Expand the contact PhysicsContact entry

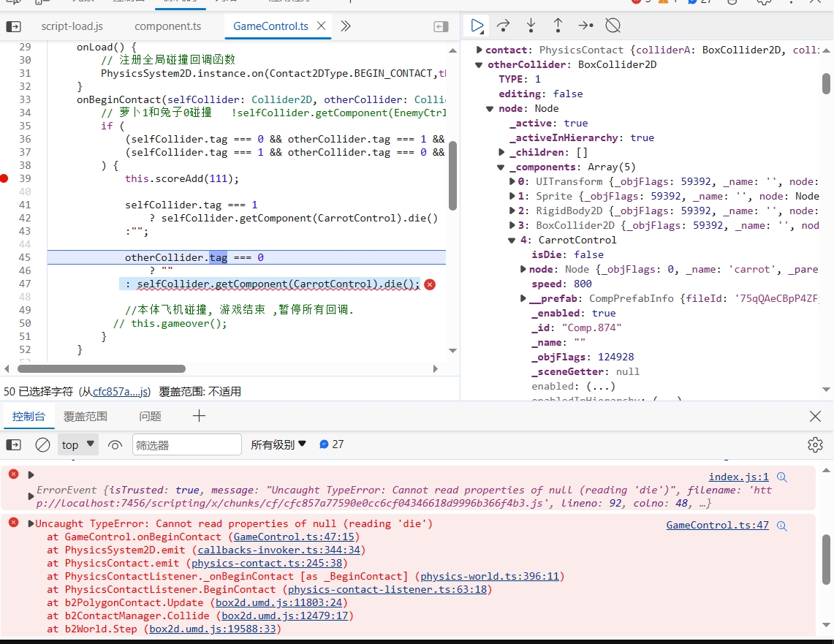click(479, 50)
